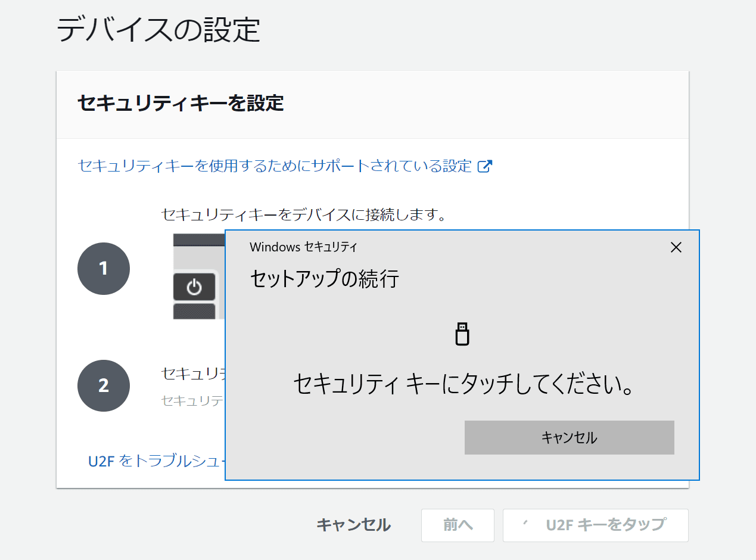This screenshot has width=756, height=560.
Task: Click the step 1 number circle
Action: [x=104, y=269]
